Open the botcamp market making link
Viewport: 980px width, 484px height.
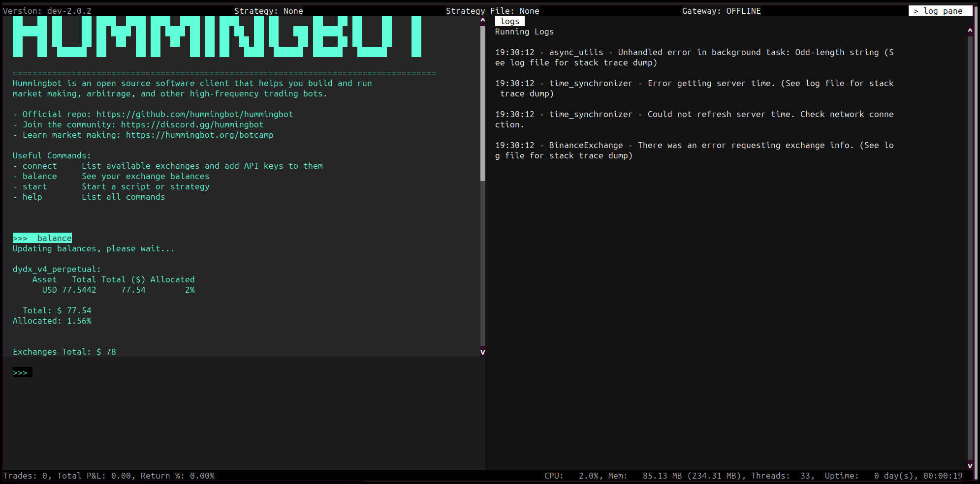pyautogui.click(x=199, y=135)
